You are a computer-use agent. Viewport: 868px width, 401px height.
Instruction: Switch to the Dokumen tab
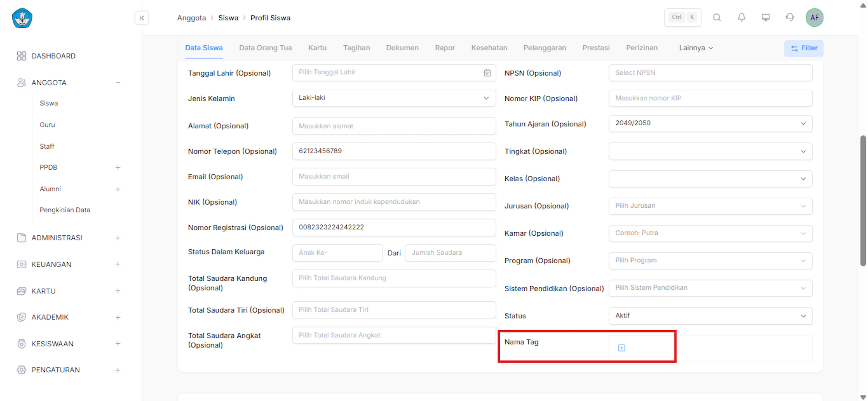pyautogui.click(x=402, y=48)
